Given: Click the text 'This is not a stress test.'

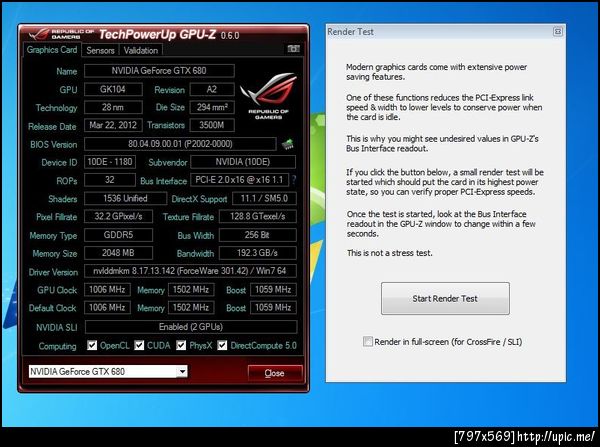Looking at the screenshot, I should pyautogui.click(x=390, y=253).
